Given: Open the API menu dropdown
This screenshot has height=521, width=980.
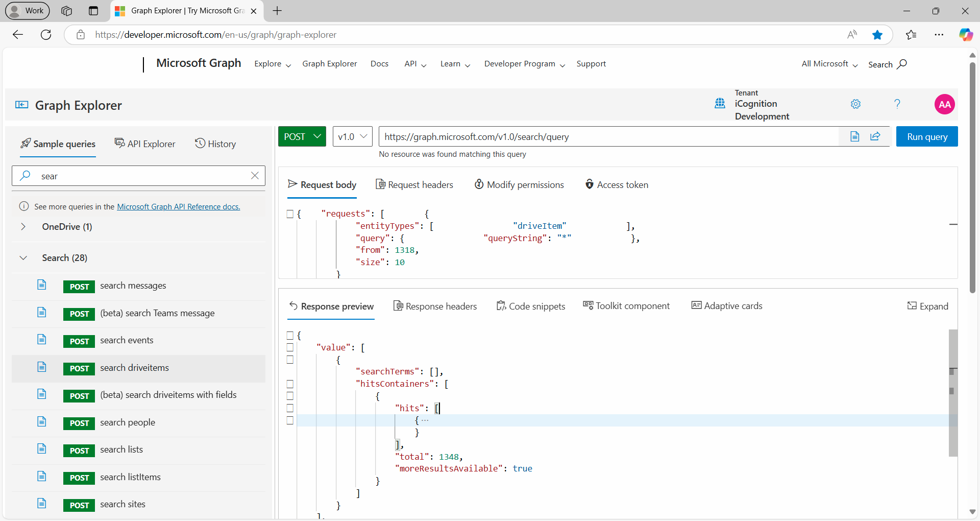Looking at the screenshot, I should (x=415, y=64).
